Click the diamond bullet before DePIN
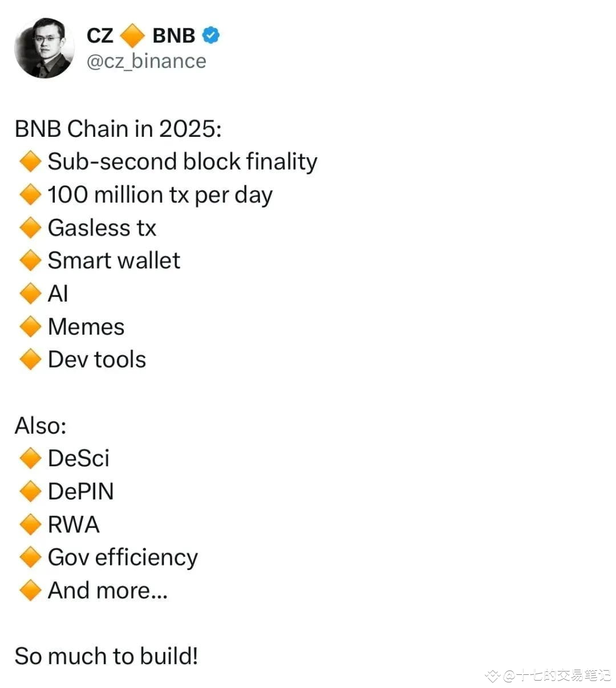The image size is (616, 688). (30, 491)
